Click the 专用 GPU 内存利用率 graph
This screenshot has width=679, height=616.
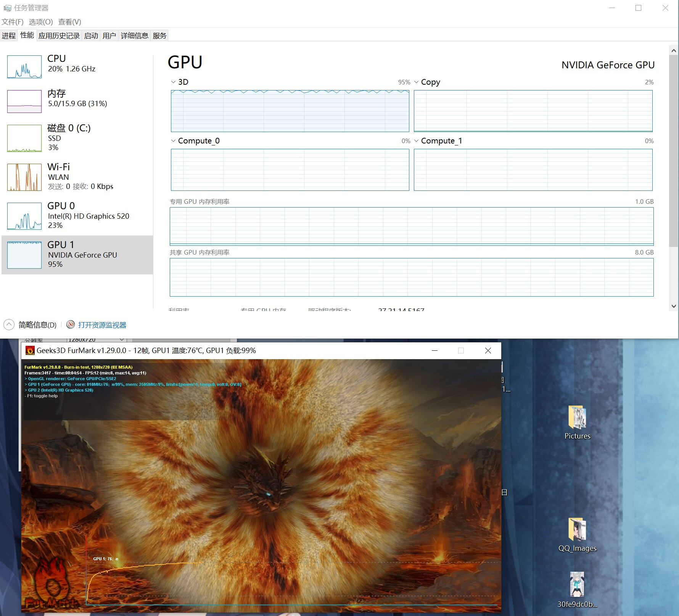[x=412, y=226]
